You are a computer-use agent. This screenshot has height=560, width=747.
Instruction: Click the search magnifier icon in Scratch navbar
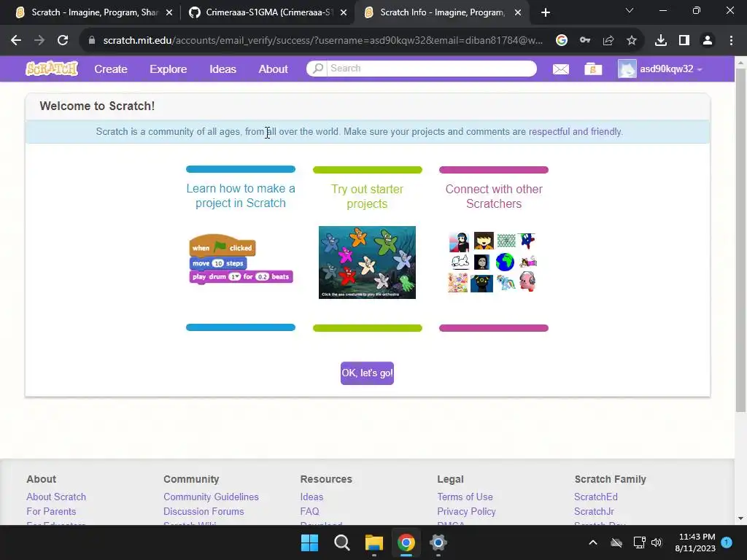pos(317,69)
